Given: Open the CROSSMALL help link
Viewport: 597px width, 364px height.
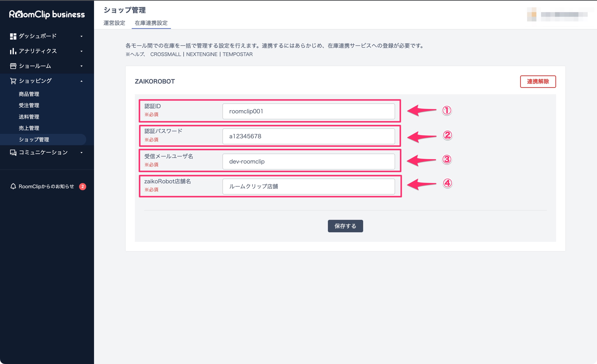Looking at the screenshot, I should click(166, 54).
